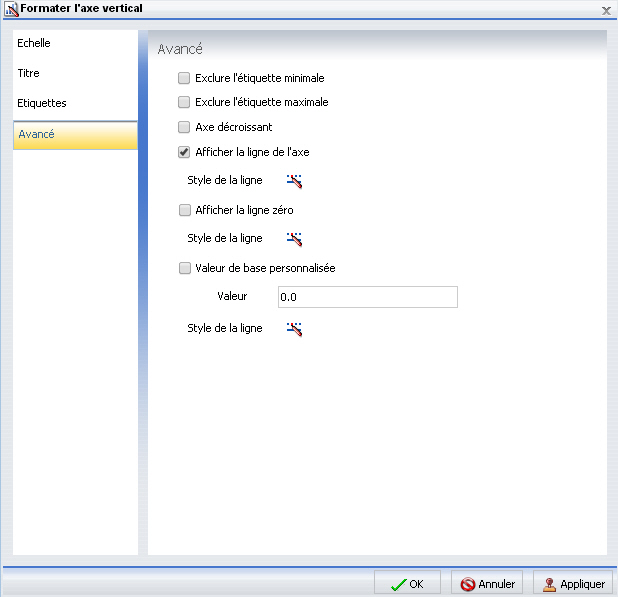
Task: Check 'Exclure l'étiquette maximale'
Action: click(184, 102)
